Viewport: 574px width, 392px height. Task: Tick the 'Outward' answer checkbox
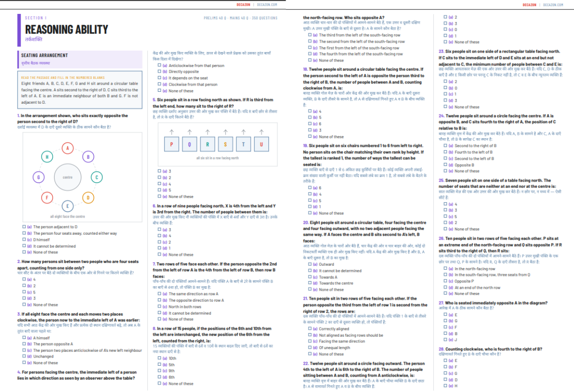pyautogui.click(x=310, y=264)
